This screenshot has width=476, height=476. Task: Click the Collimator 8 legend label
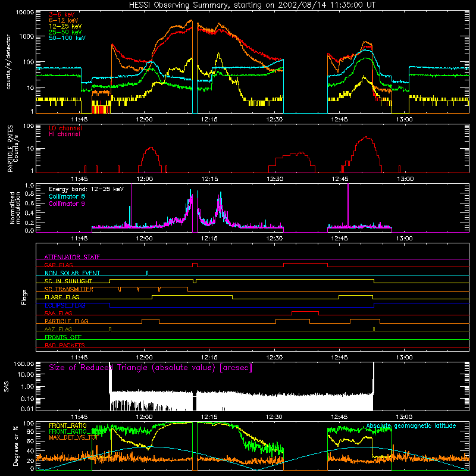(67, 196)
